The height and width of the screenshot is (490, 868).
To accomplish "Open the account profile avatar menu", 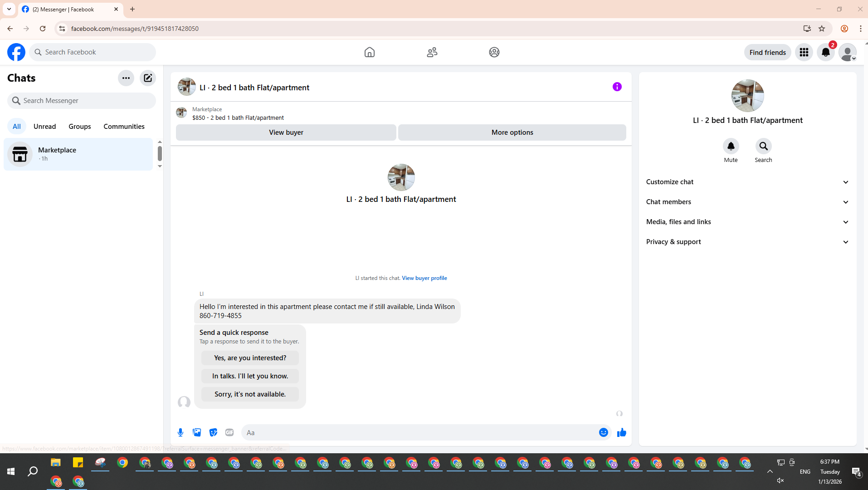I will pyautogui.click(x=848, y=52).
